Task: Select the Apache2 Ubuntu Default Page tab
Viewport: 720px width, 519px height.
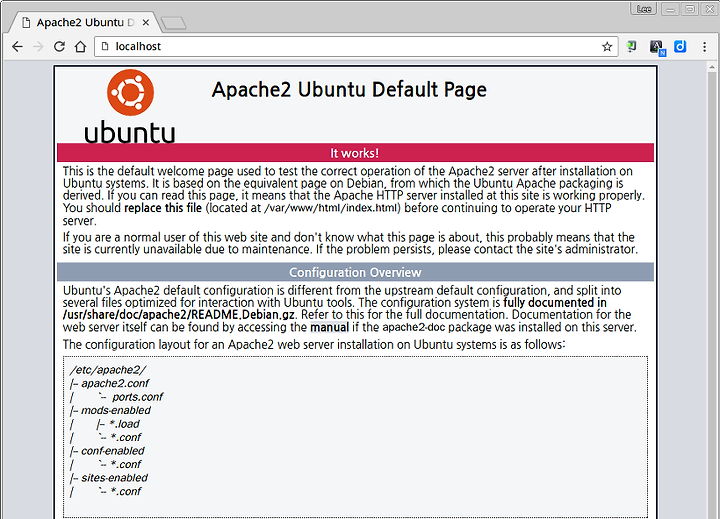Action: tap(85, 23)
